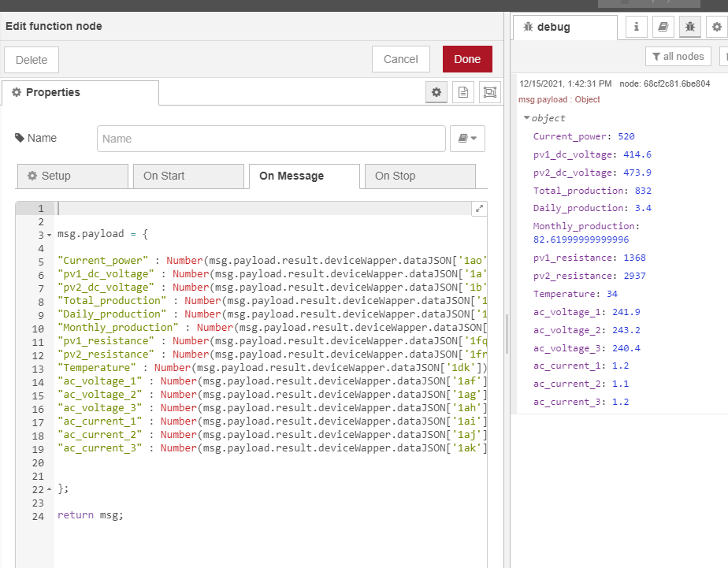Filter debug messages by all nodes
This screenshot has height=568, width=728.
[x=678, y=57]
